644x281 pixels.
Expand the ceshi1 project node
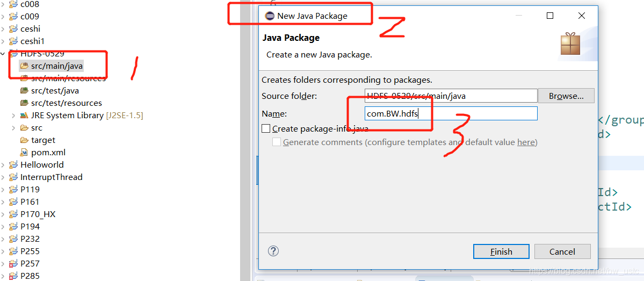3,41
